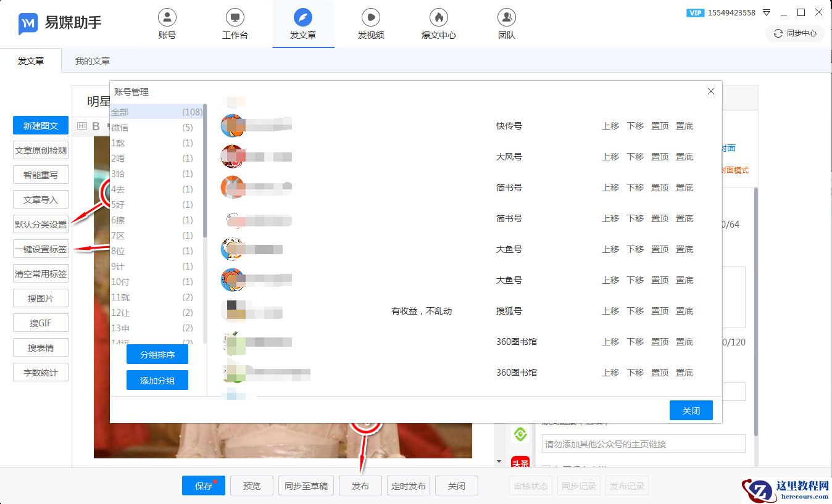This screenshot has height=504, width=832.
Task: Click the 易媒助手 logo
Action: [60, 23]
